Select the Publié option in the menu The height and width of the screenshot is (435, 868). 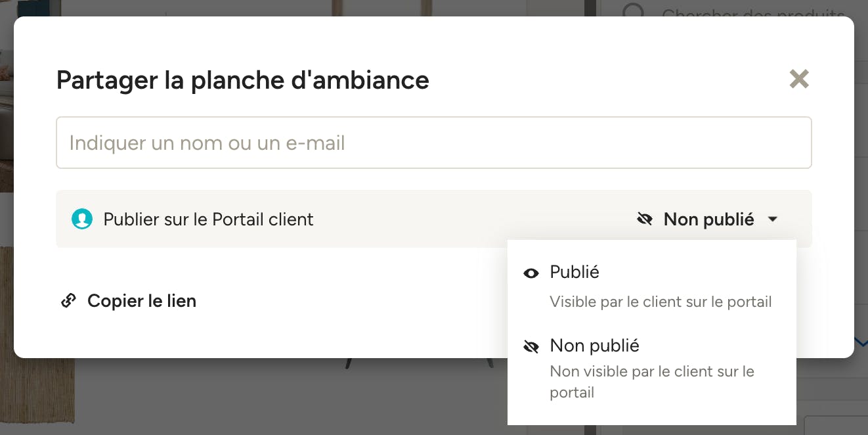[x=652, y=286]
